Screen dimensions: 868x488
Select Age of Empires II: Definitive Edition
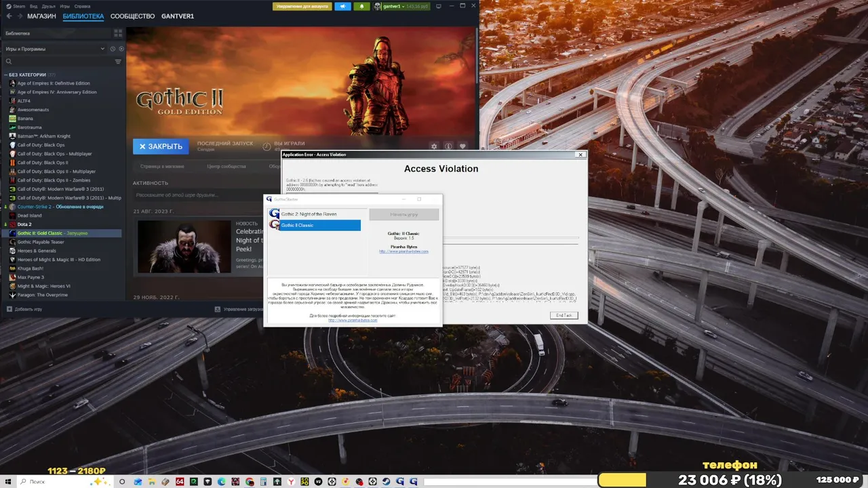(x=54, y=83)
